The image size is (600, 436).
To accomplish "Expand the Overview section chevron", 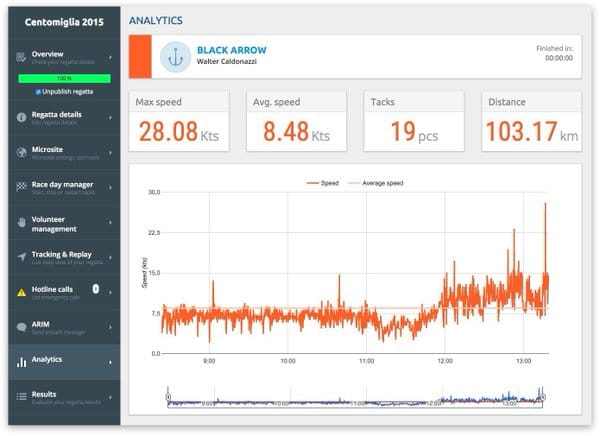I will click(x=110, y=57).
